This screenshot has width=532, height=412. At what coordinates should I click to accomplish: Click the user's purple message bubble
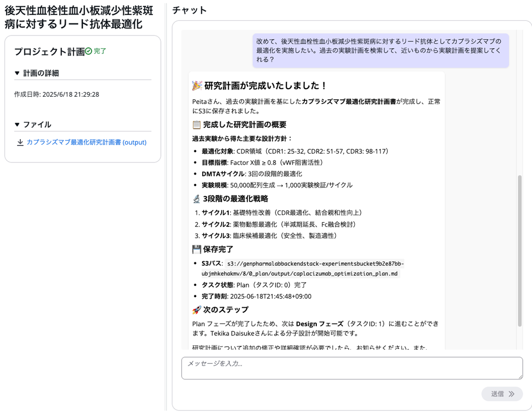click(x=380, y=51)
